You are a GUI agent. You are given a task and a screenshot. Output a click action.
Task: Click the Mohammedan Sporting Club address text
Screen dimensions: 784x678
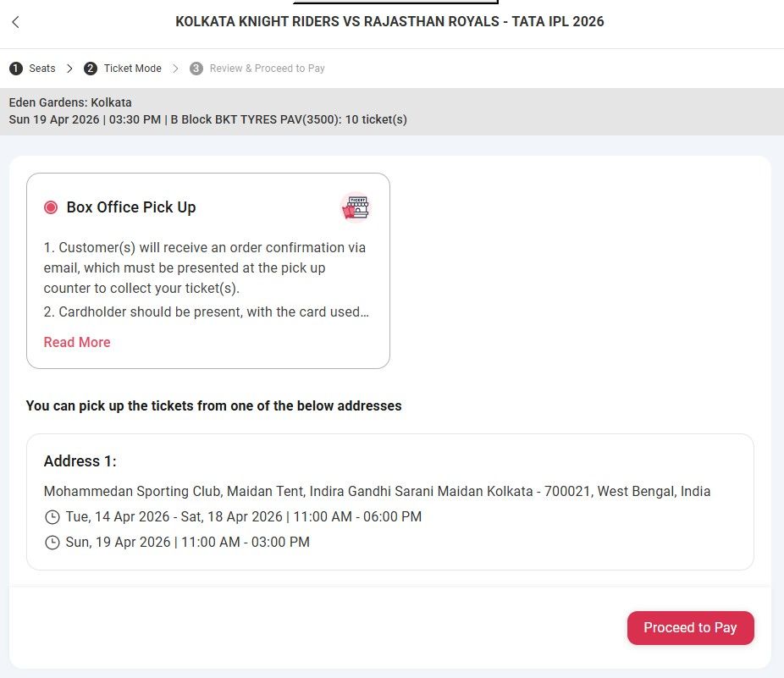[377, 491]
